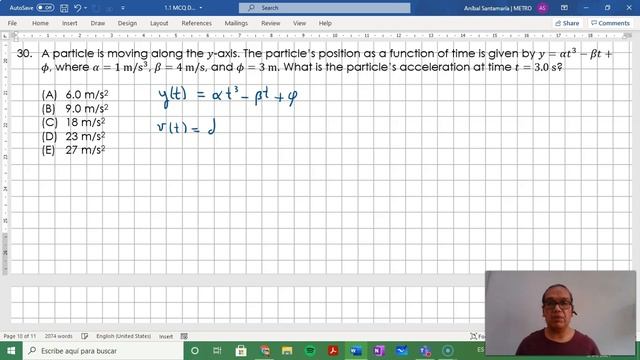Click the Cortana circle icon on taskbar

pos(195,351)
